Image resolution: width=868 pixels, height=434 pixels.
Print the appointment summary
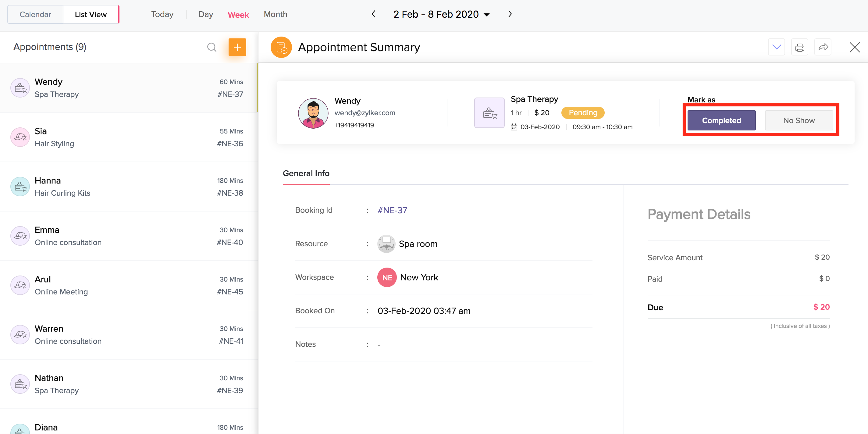click(799, 47)
